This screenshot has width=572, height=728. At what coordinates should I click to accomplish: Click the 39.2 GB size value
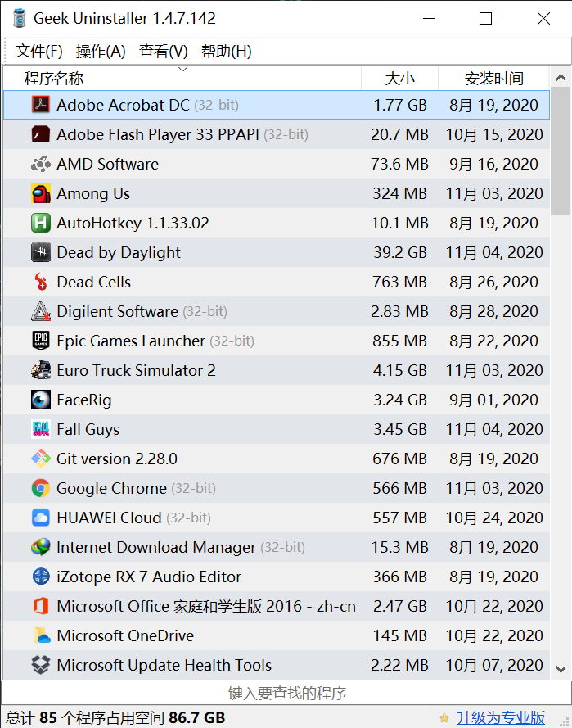[400, 252]
